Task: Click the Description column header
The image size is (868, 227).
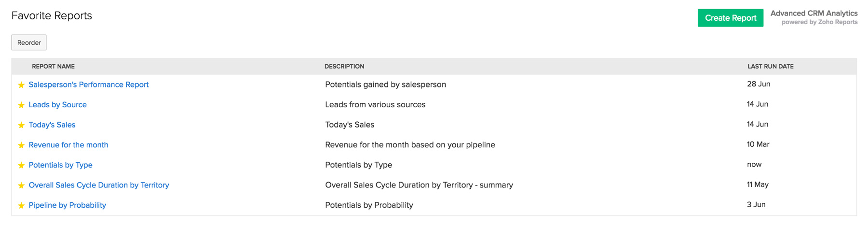Action: pyautogui.click(x=344, y=67)
